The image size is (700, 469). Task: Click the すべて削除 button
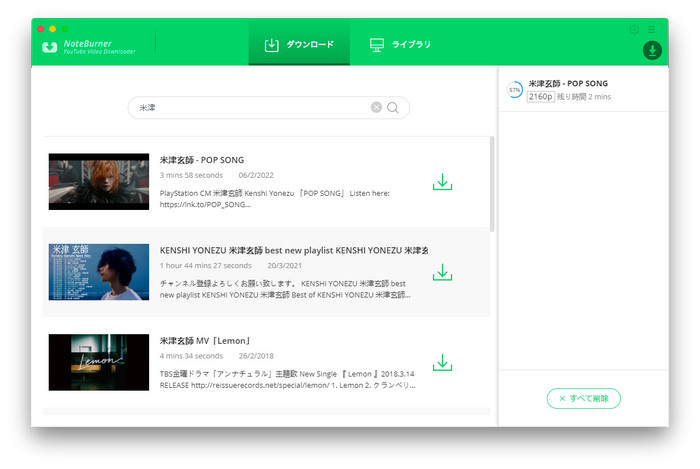(x=583, y=398)
